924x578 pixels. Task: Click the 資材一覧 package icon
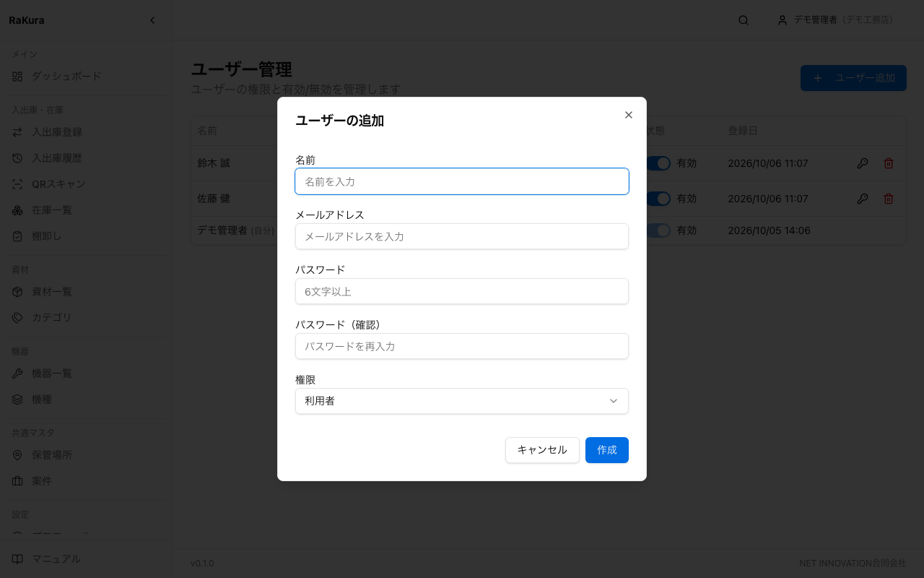[x=17, y=292]
